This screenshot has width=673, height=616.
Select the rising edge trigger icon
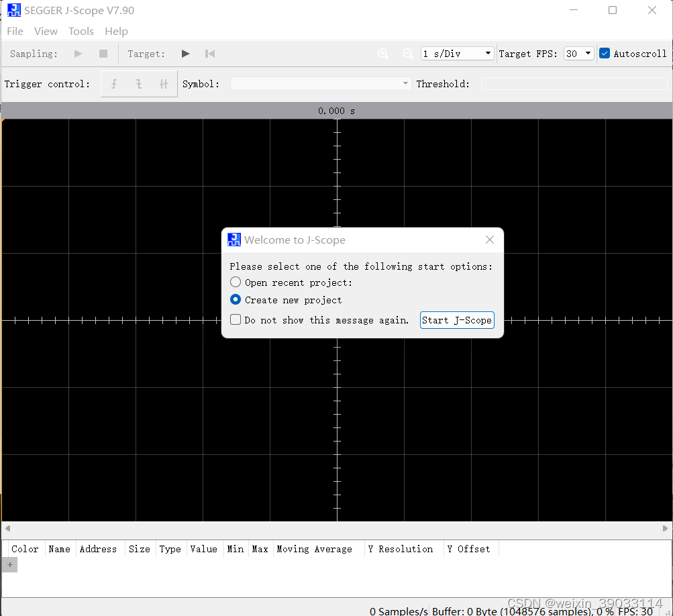pyautogui.click(x=114, y=84)
